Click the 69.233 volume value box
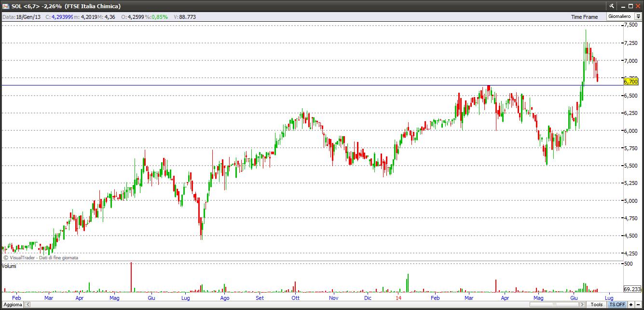The width and height of the screenshot is (644, 310). [x=632, y=289]
